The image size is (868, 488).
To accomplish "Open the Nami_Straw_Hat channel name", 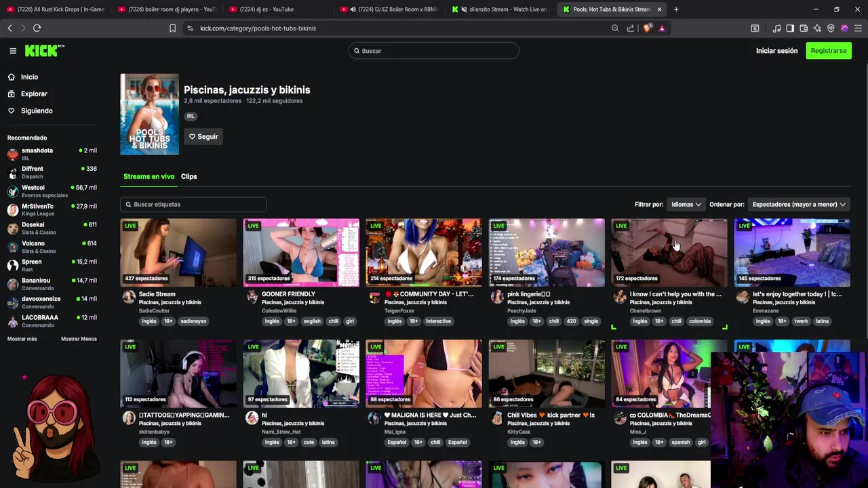I will coord(281,432).
